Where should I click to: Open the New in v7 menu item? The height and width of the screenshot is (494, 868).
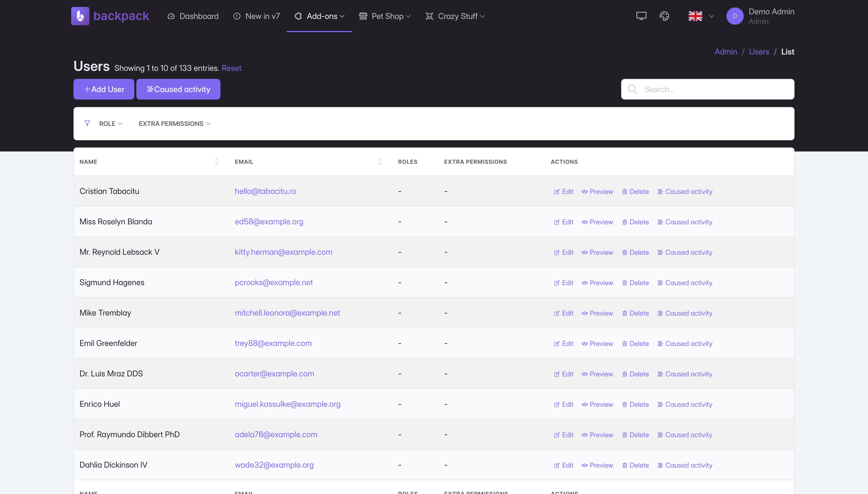pos(256,16)
